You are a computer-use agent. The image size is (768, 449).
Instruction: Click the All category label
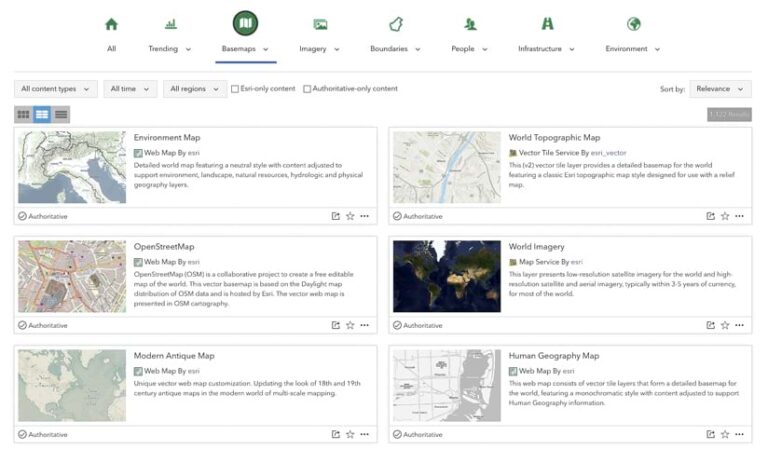112,48
